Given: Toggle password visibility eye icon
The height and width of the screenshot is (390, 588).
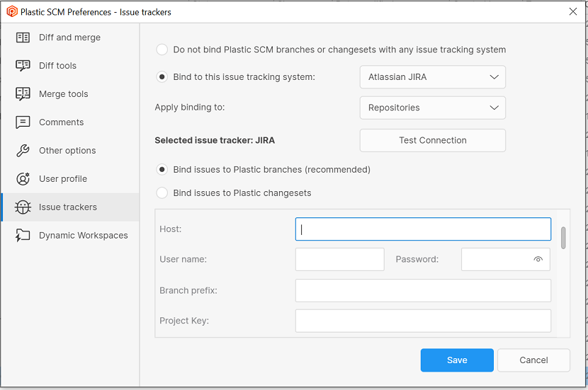Looking at the screenshot, I should (x=538, y=260).
